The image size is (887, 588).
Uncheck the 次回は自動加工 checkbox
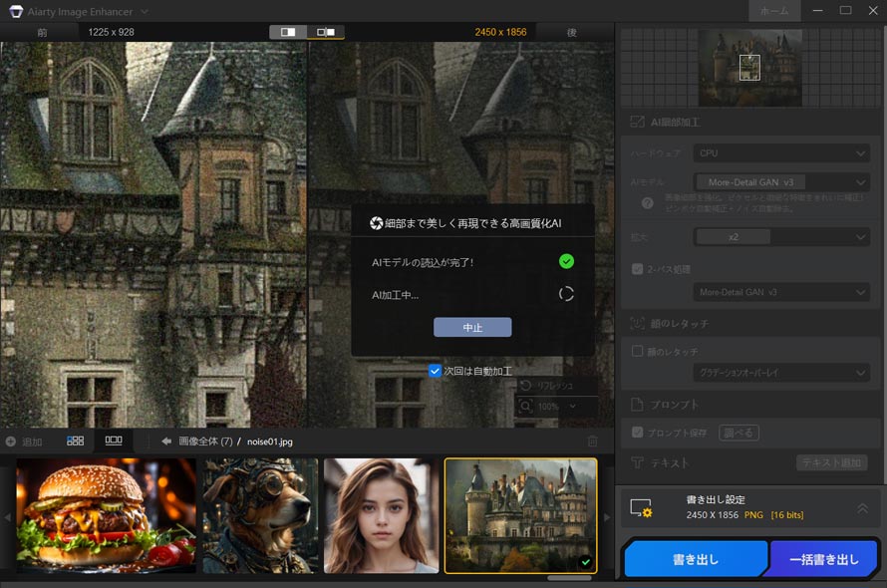point(435,371)
